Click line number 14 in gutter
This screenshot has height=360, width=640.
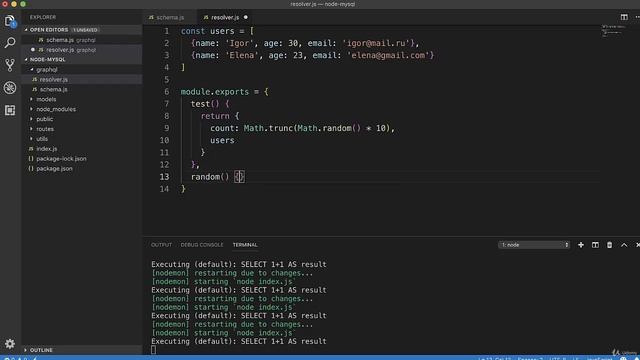[x=164, y=189]
